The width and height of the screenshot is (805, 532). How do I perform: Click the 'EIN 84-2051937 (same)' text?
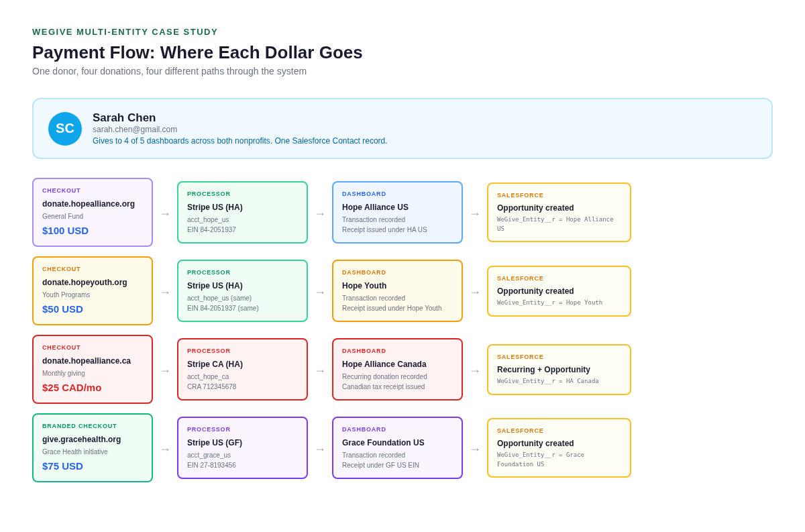pos(223,309)
